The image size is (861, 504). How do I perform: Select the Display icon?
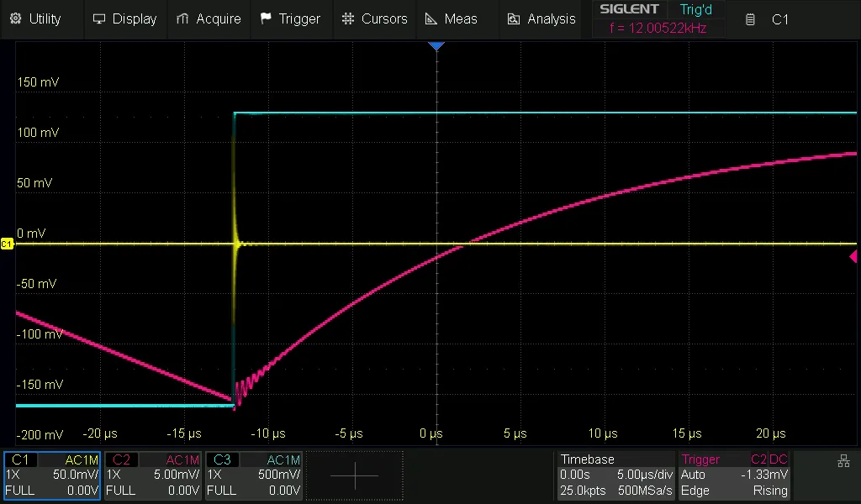99,18
